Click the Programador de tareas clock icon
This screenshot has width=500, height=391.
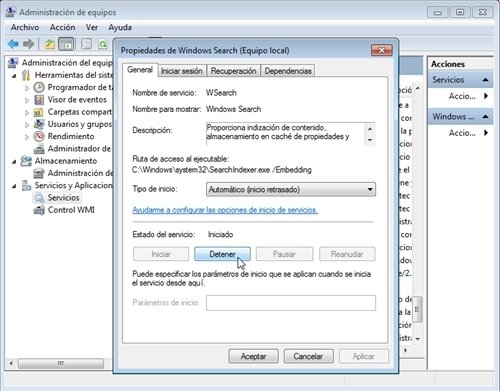[x=39, y=87]
